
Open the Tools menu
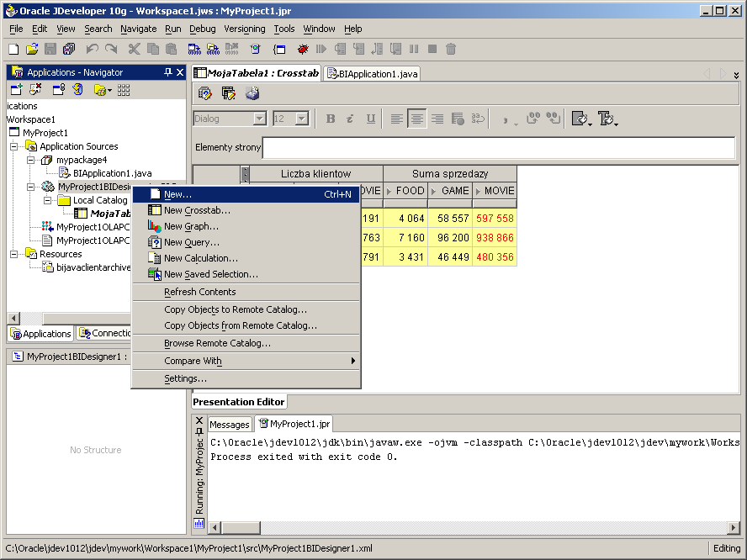tap(284, 29)
